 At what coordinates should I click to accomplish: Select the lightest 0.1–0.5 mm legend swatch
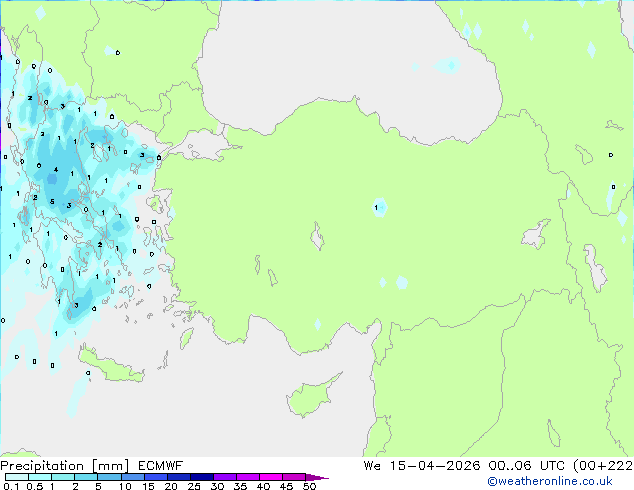pos(17,477)
